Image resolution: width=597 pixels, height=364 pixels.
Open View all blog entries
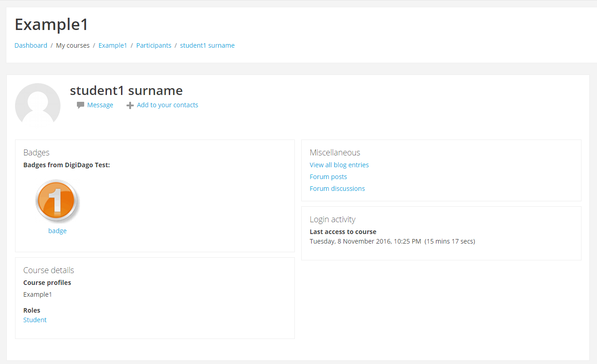pos(339,165)
